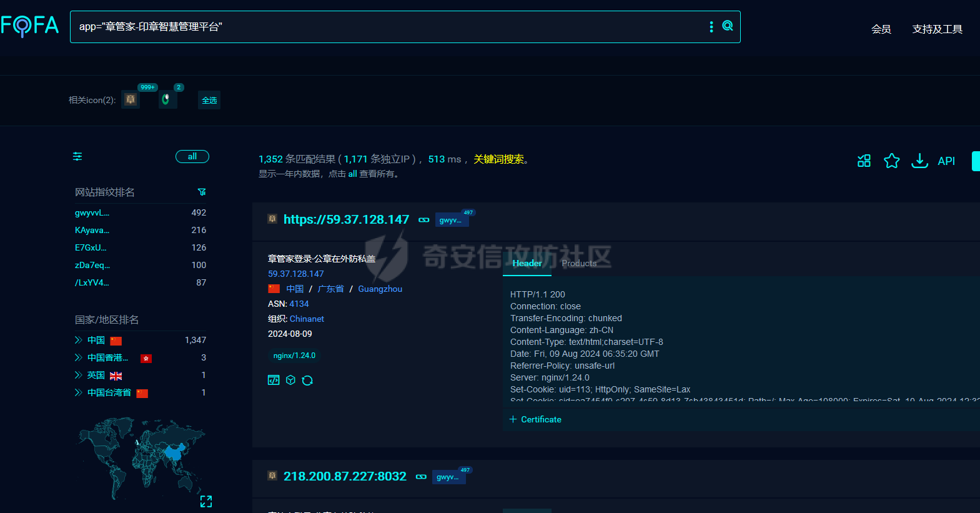Toggle the all data pill switch
980x513 pixels.
[192, 156]
